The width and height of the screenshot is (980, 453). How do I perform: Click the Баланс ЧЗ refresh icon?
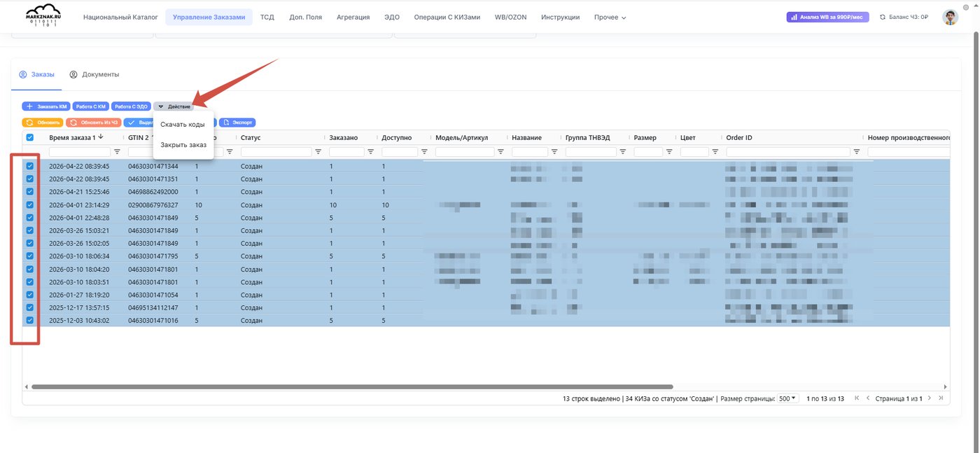[883, 18]
